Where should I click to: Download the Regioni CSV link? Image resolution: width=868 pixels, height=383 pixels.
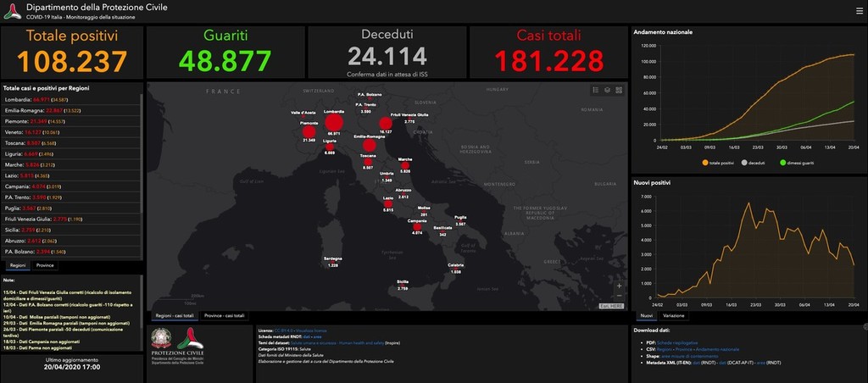click(x=665, y=349)
